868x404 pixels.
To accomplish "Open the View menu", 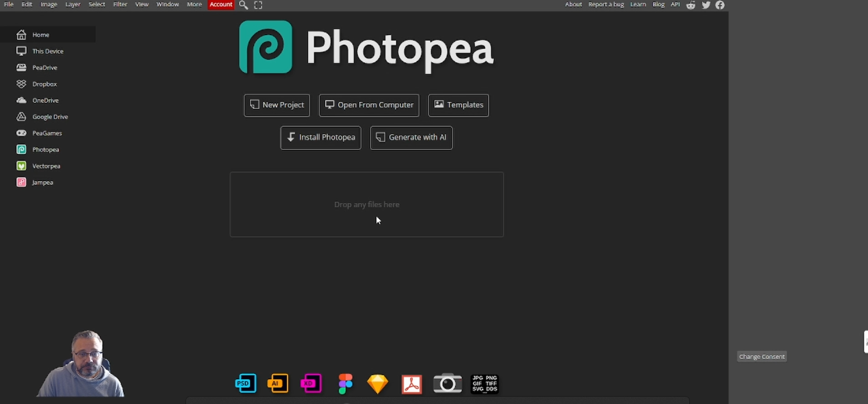I will (x=142, y=4).
